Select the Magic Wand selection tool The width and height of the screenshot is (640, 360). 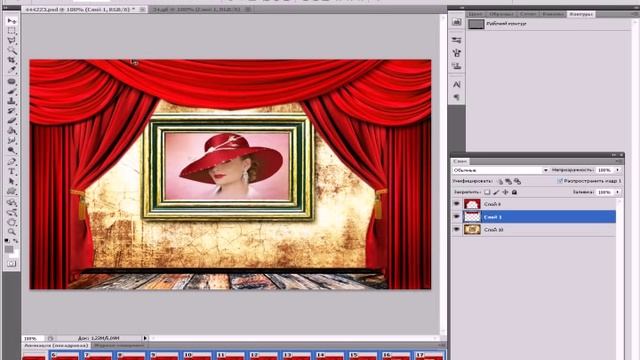pyautogui.click(x=12, y=50)
